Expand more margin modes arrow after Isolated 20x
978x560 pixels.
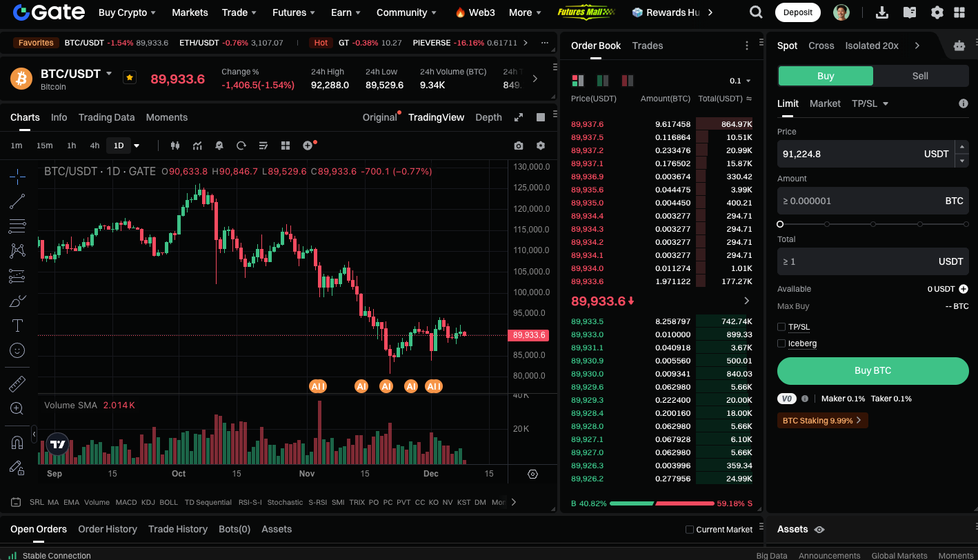coord(917,46)
